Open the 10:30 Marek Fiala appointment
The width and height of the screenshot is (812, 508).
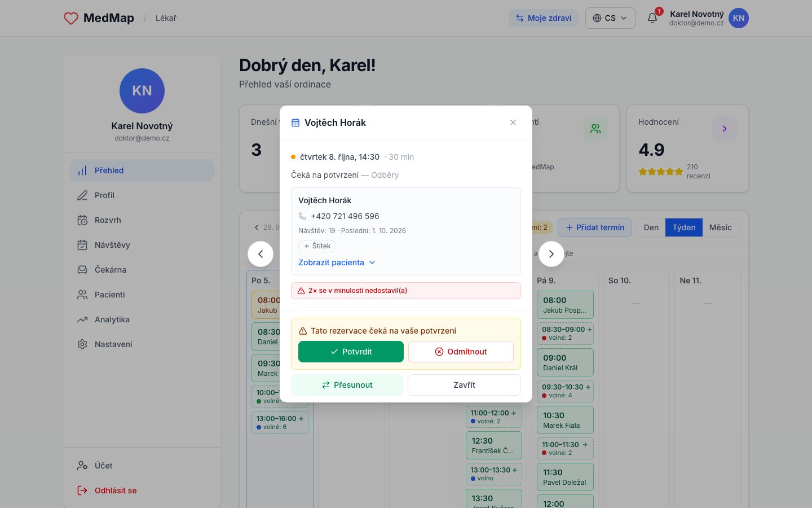click(x=565, y=420)
